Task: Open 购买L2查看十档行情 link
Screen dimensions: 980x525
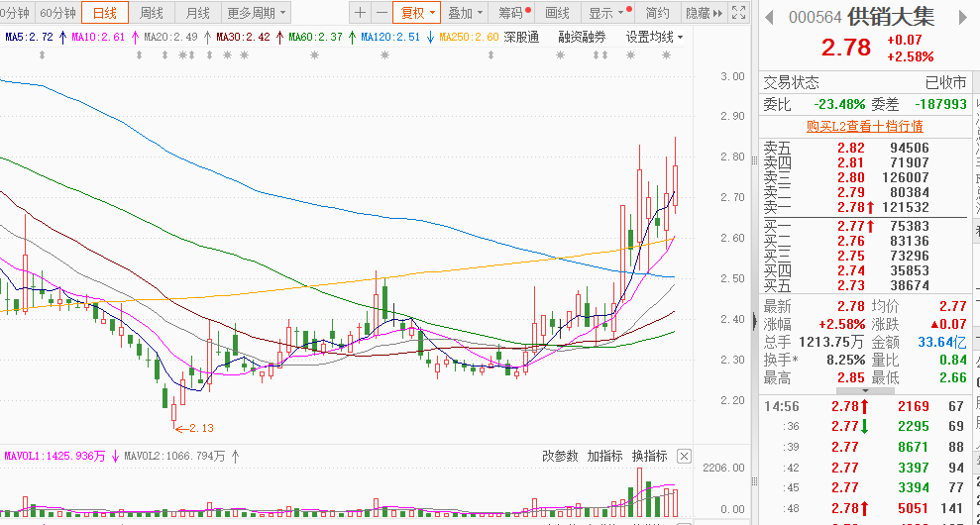Action: [x=864, y=126]
